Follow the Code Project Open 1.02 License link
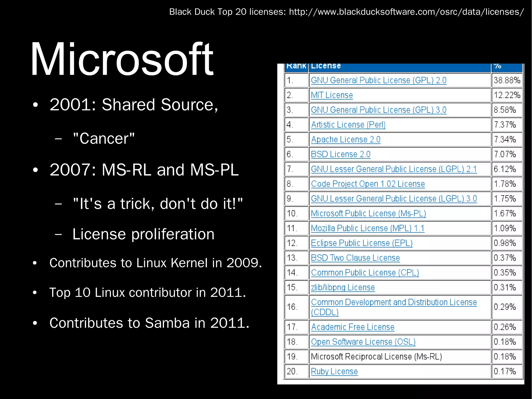 pos(368,184)
